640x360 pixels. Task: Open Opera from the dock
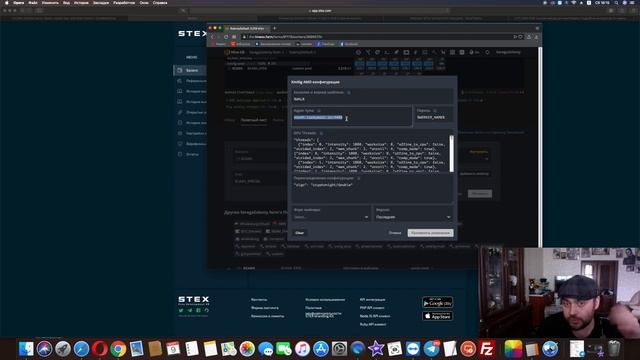[x=100, y=349]
